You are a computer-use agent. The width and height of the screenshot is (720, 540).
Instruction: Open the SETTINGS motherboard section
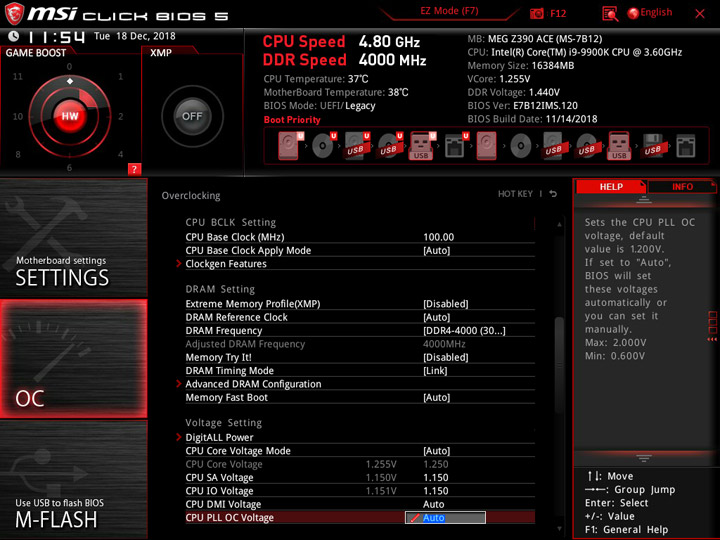[73, 238]
